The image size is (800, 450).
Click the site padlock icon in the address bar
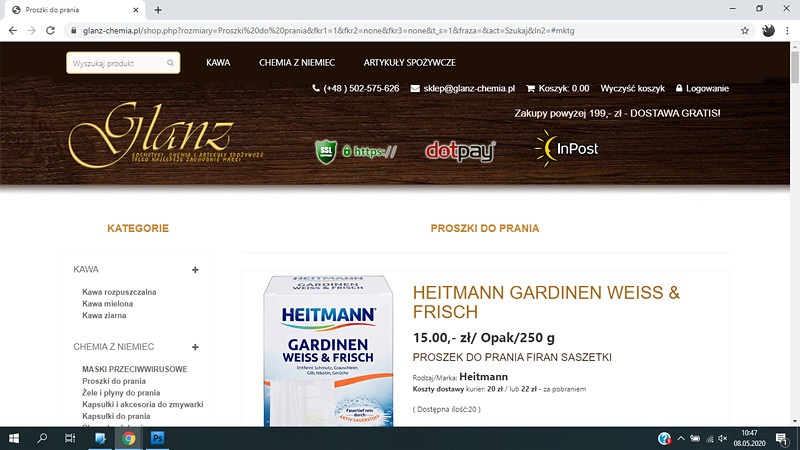[x=73, y=31]
